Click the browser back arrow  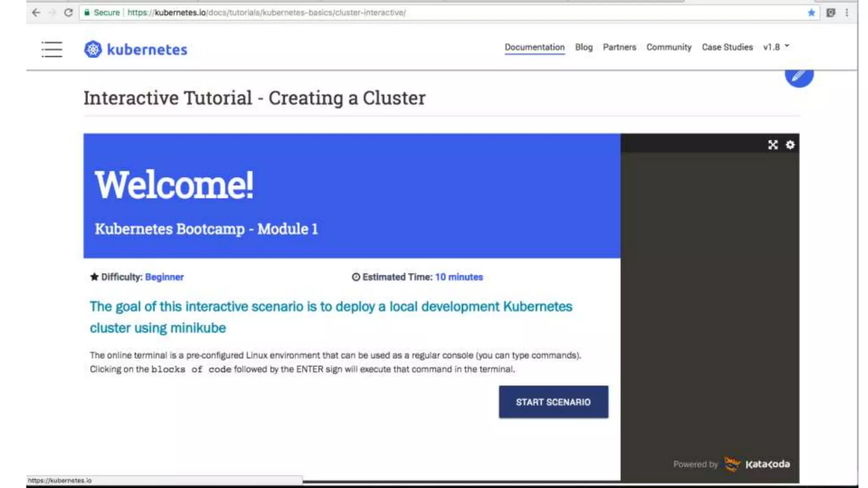pos(36,13)
